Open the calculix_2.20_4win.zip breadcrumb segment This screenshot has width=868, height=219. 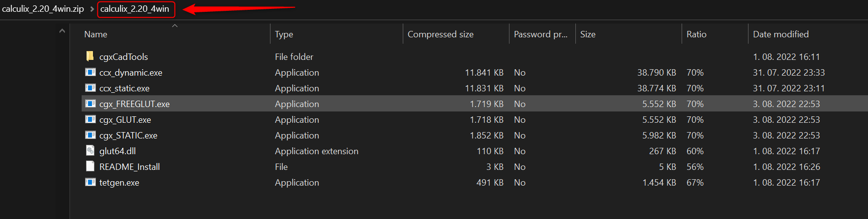[43, 9]
